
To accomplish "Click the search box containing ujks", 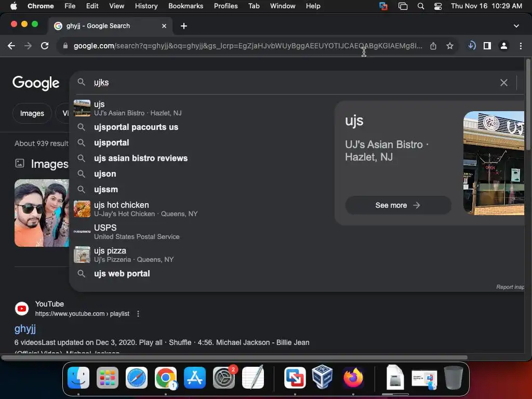I will point(292,83).
